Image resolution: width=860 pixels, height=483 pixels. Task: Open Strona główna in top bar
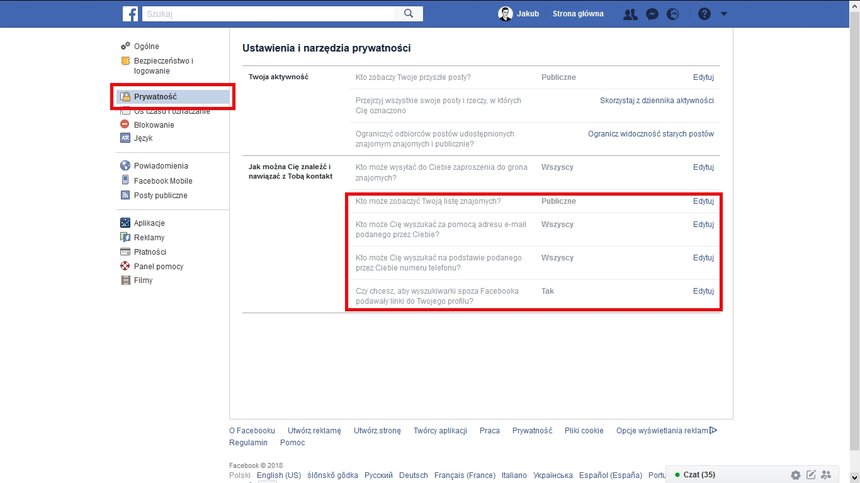click(578, 14)
